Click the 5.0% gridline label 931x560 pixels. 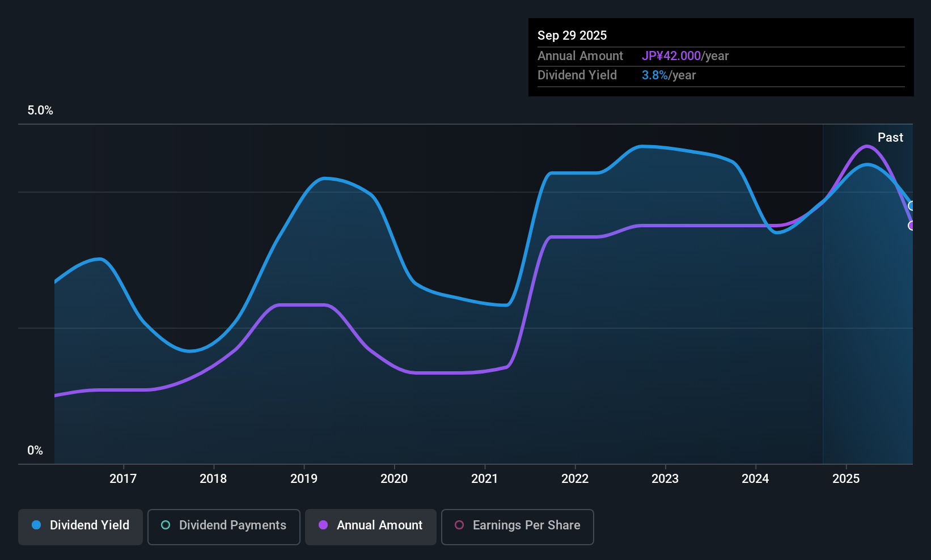coord(40,111)
